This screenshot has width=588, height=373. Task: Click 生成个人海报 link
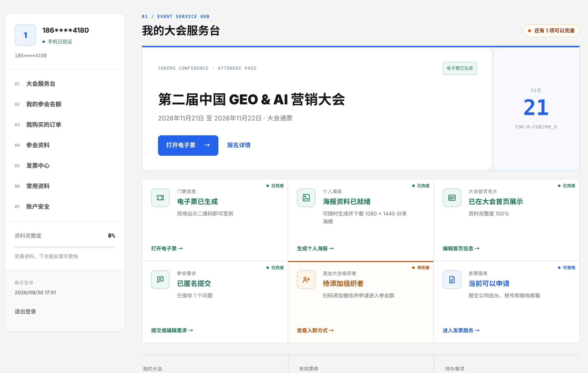click(x=315, y=248)
